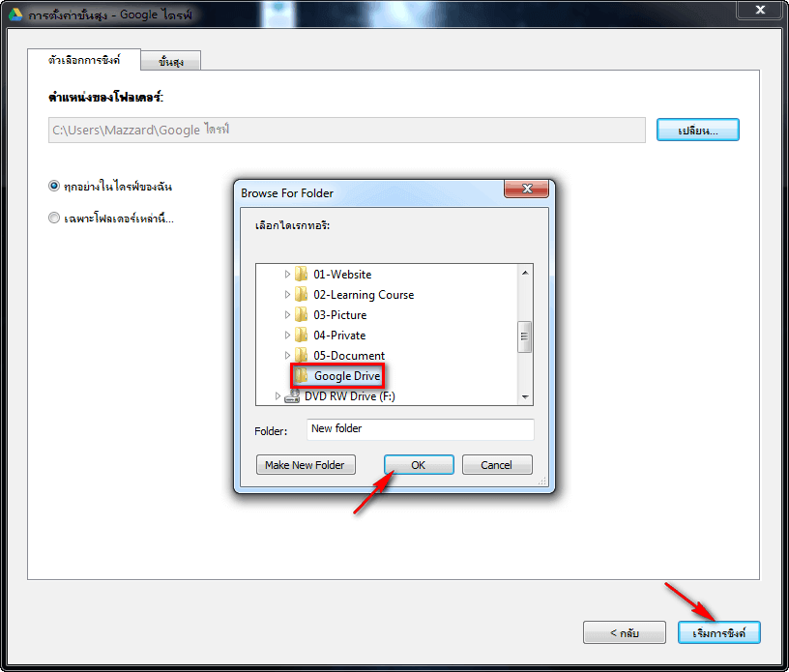The width and height of the screenshot is (789, 672).
Task: Expand the DVD RW Drive (F:) node
Action: pos(278,396)
